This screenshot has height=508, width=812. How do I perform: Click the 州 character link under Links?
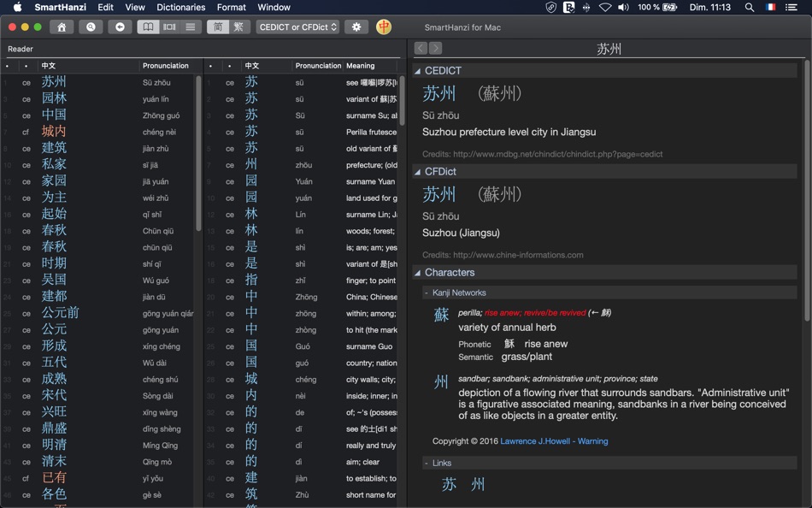point(478,484)
